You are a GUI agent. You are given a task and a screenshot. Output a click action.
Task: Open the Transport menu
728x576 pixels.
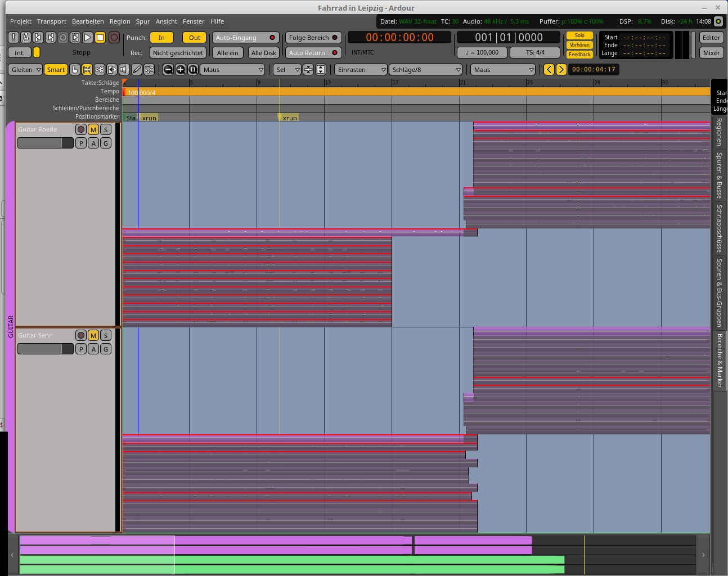[x=52, y=21]
